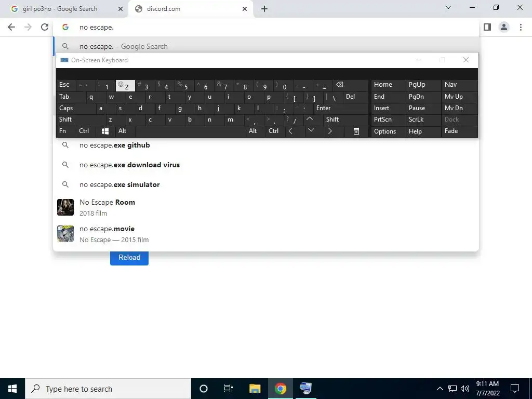Click the context menu key icon on keyboard

click(x=356, y=131)
